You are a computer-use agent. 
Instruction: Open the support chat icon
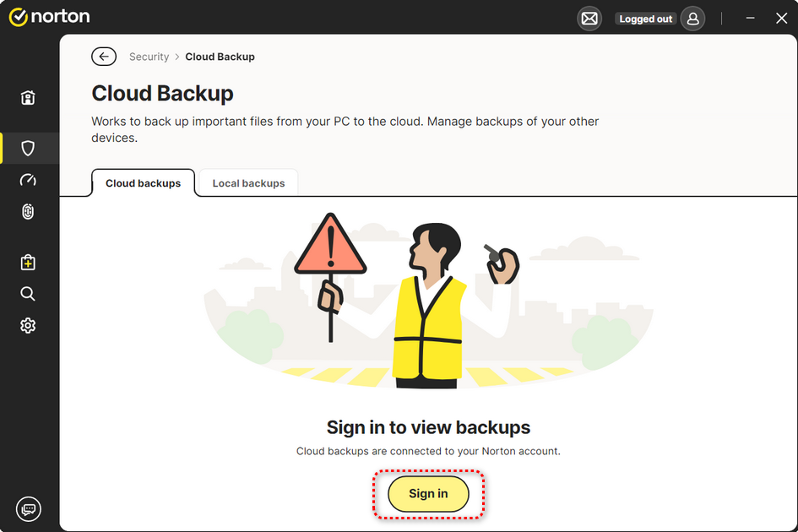click(28, 509)
